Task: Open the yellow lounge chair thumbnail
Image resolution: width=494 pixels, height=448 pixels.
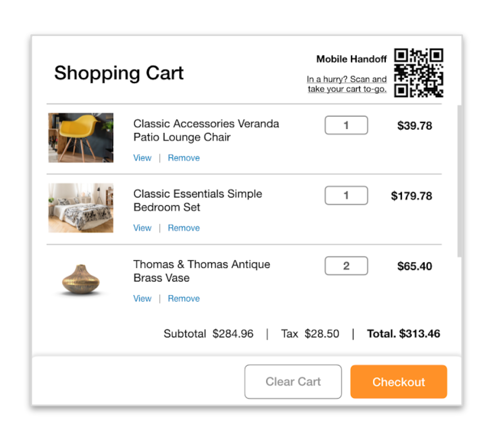Action: coord(81,138)
